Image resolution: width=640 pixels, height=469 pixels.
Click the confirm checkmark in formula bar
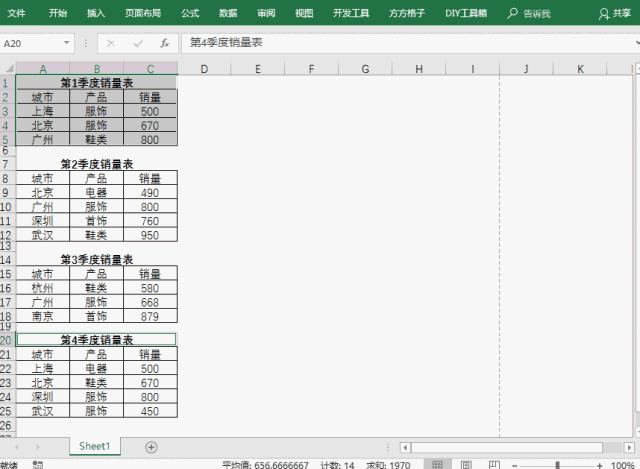138,43
